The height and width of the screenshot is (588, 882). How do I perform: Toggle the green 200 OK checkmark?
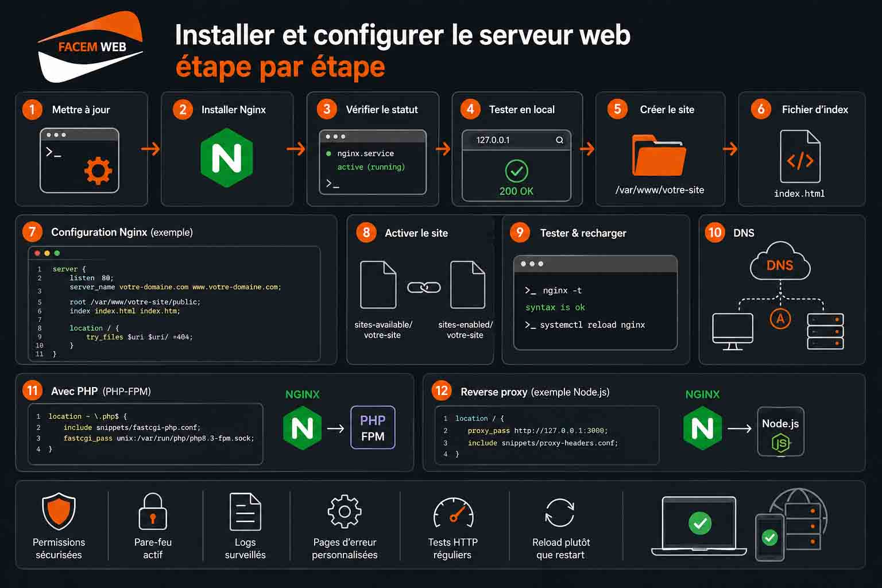click(x=516, y=172)
